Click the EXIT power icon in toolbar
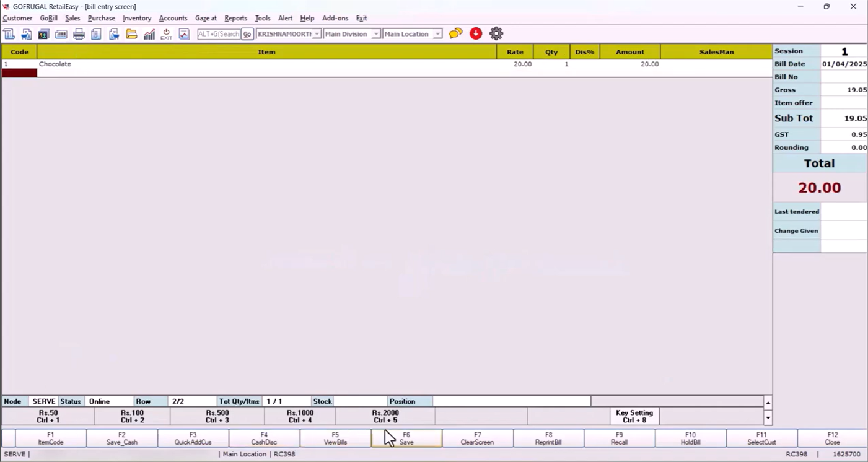This screenshot has width=868, height=462. [166, 34]
